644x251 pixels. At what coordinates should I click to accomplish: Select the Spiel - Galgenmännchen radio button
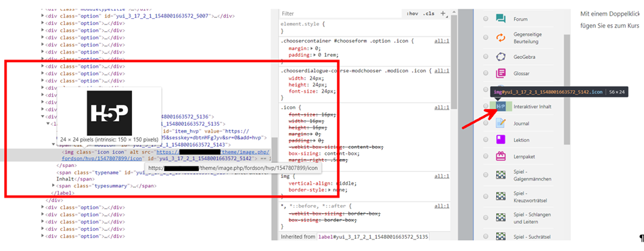(x=486, y=175)
